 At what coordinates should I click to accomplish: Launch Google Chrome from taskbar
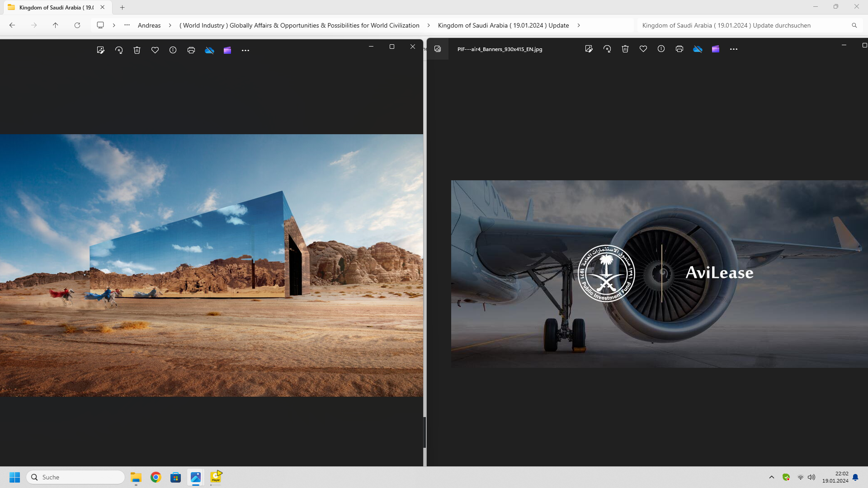[x=156, y=477]
